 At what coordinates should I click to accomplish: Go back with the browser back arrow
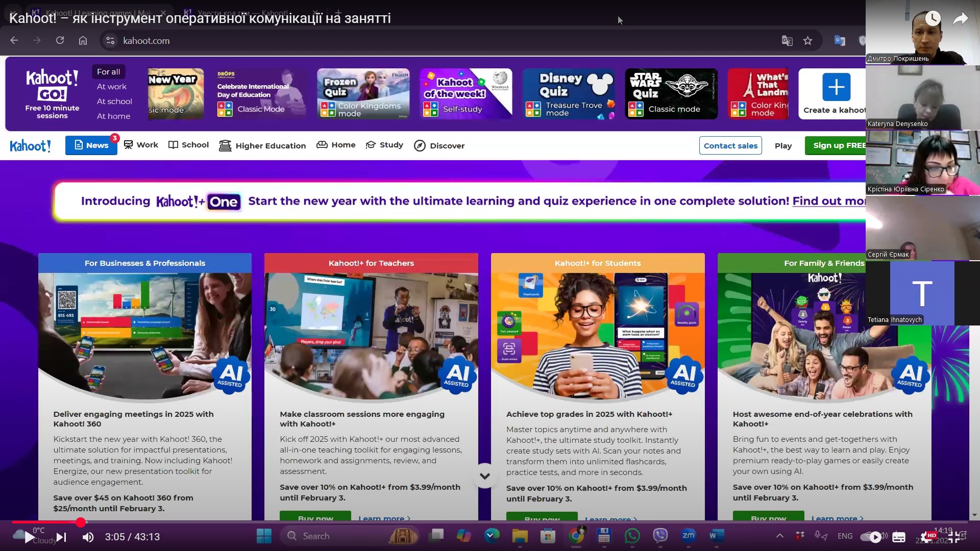tap(14, 40)
